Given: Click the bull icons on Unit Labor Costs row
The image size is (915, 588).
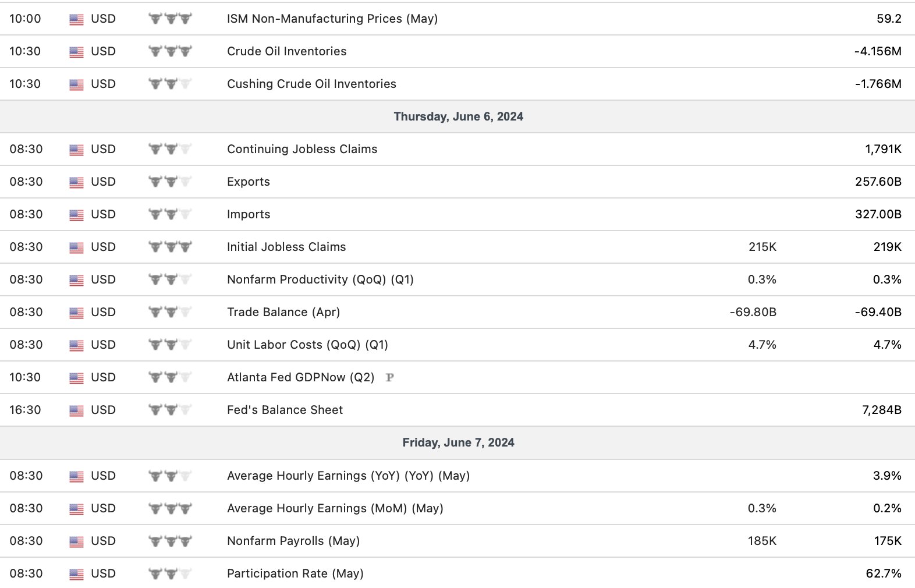Looking at the screenshot, I should click(x=170, y=345).
